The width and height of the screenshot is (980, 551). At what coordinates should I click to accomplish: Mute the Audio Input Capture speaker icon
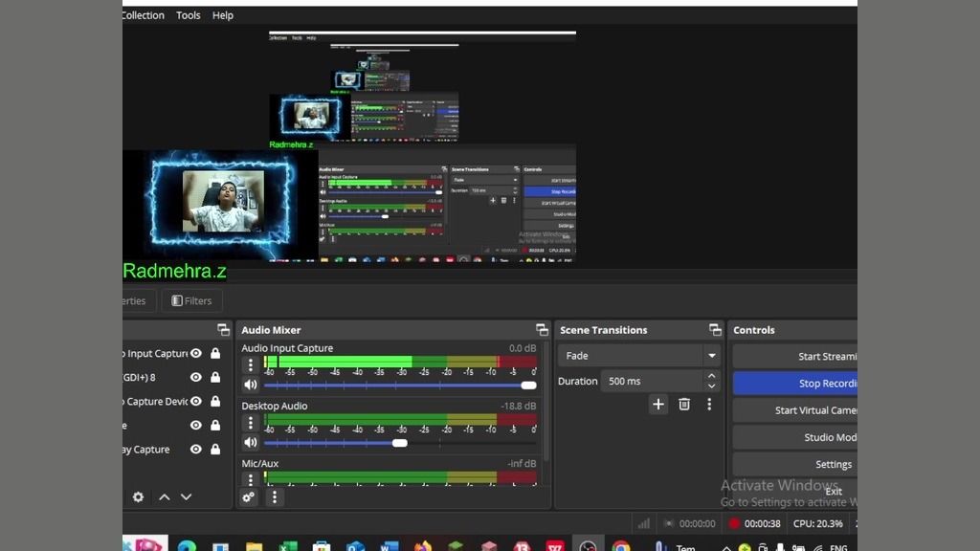251,386
